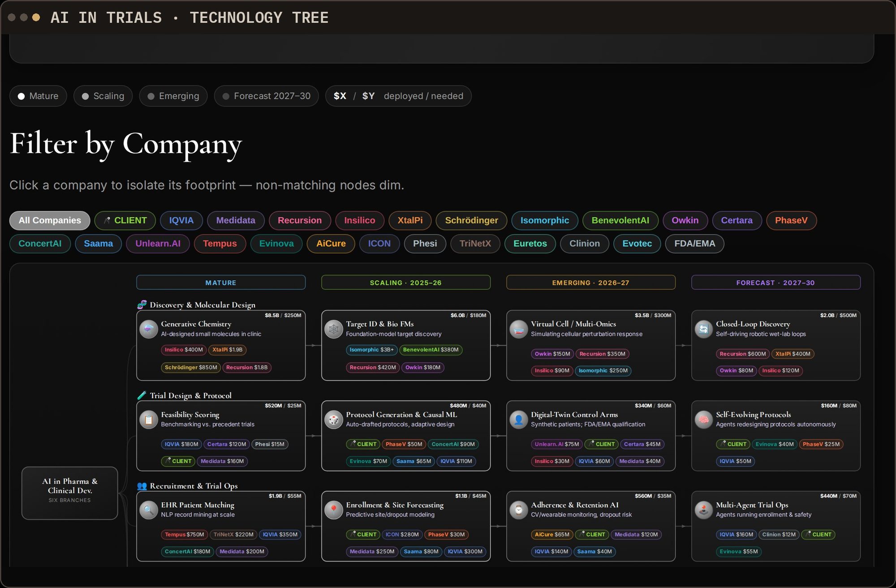The width and height of the screenshot is (896, 588).
Task: Click the XtalPi $1.9B tag
Action: pyautogui.click(x=228, y=350)
